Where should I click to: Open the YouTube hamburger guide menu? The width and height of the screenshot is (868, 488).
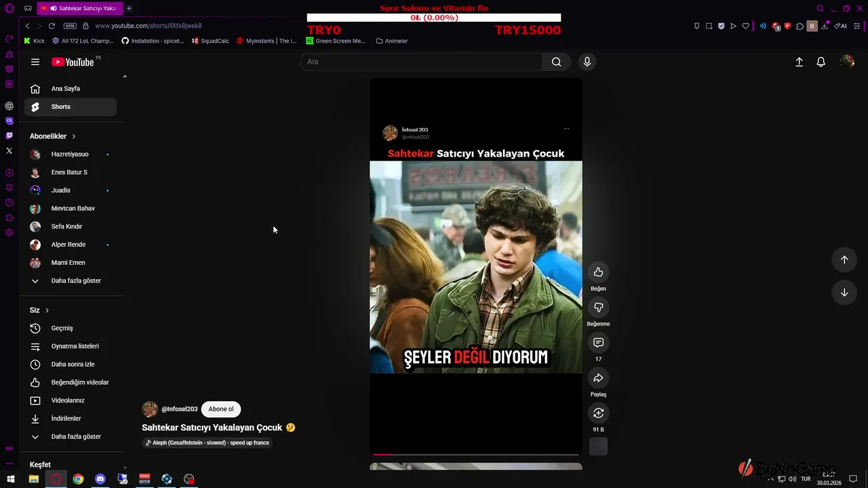click(35, 62)
